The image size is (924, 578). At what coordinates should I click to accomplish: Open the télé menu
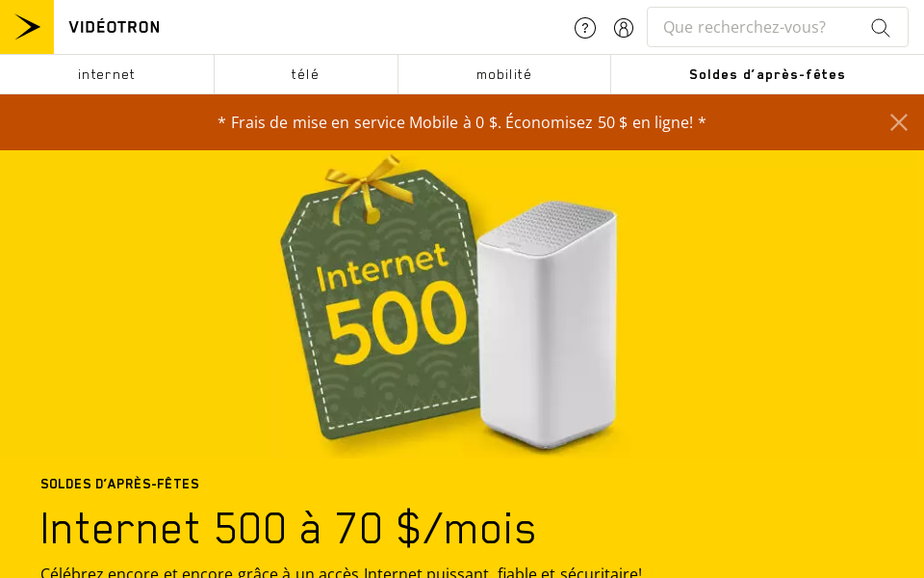(x=306, y=74)
